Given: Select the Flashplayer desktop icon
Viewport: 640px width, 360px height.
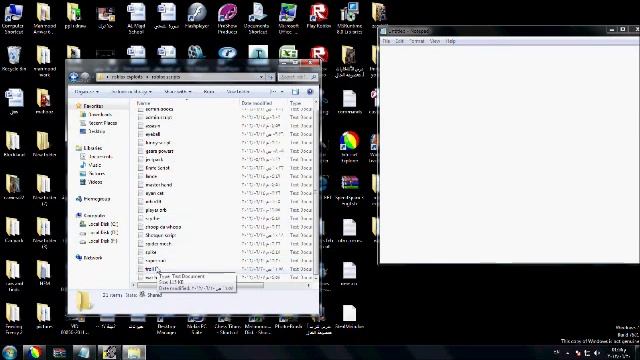Looking at the screenshot, I should (197, 16).
